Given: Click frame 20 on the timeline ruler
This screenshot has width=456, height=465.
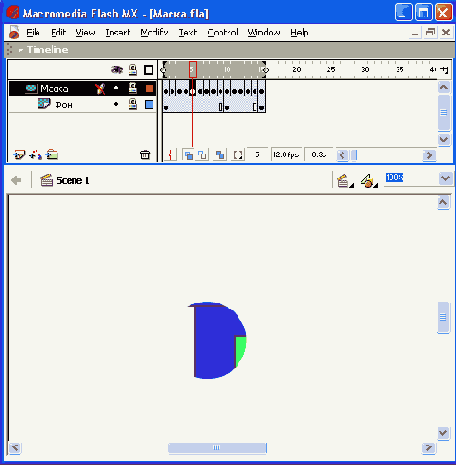Looking at the screenshot, I should pyautogui.click(x=296, y=70).
